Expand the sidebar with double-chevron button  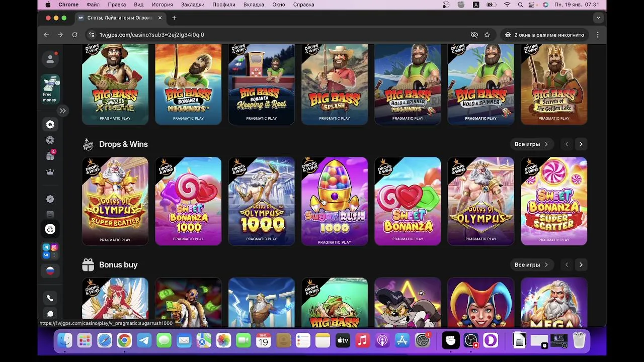coord(62,111)
